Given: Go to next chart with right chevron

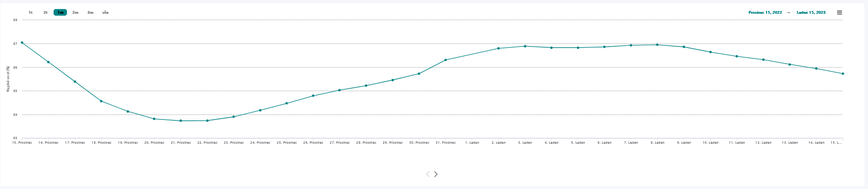Looking at the screenshot, I should 436,174.
